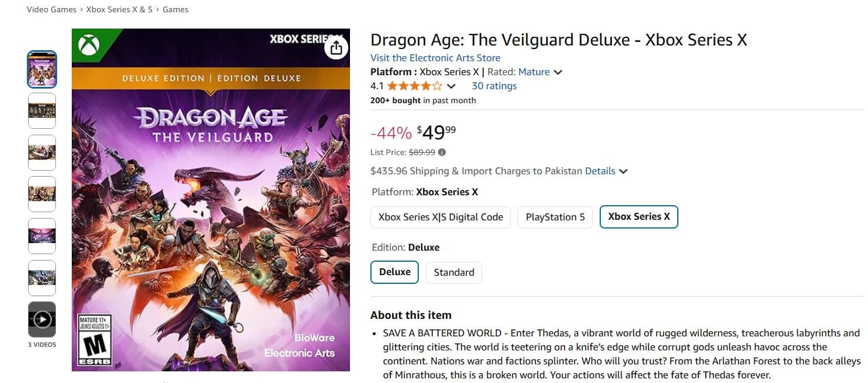Image resolution: width=868 pixels, height=383 pixels.
Task: Click the star rating icons
Action: (x=414, y=86)
